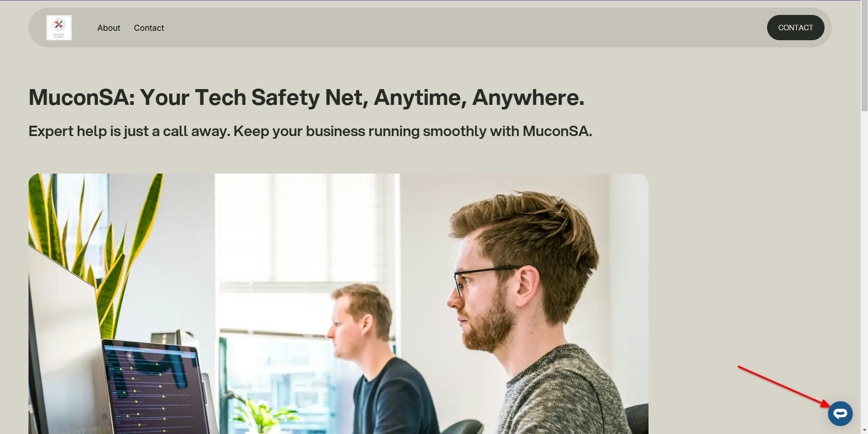Open the blue chat widget bubble
868x434 pixels.
pyautogui.click(x=840, y=414)
